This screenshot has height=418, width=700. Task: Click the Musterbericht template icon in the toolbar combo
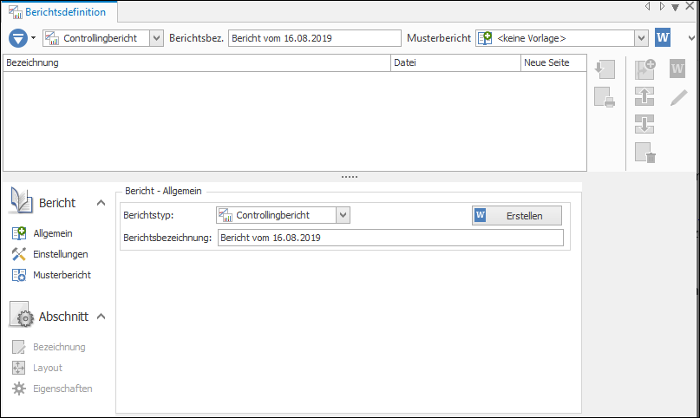[485, 38]
